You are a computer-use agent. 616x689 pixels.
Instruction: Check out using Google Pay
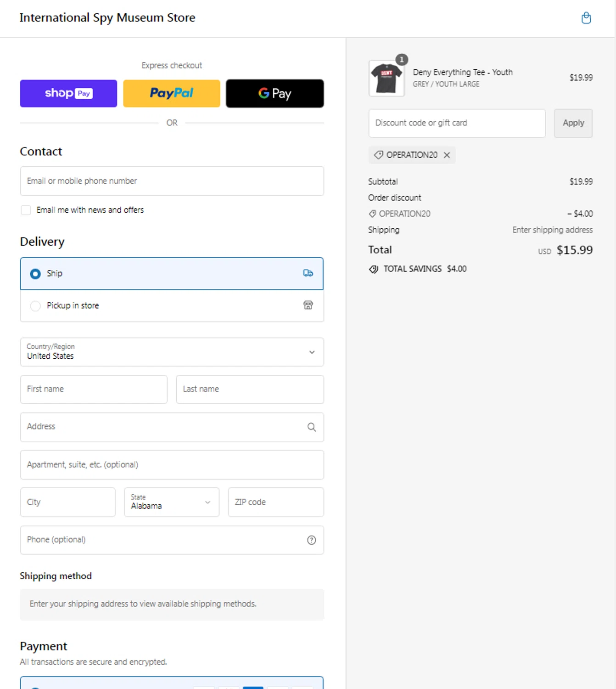tap(274, 94)
